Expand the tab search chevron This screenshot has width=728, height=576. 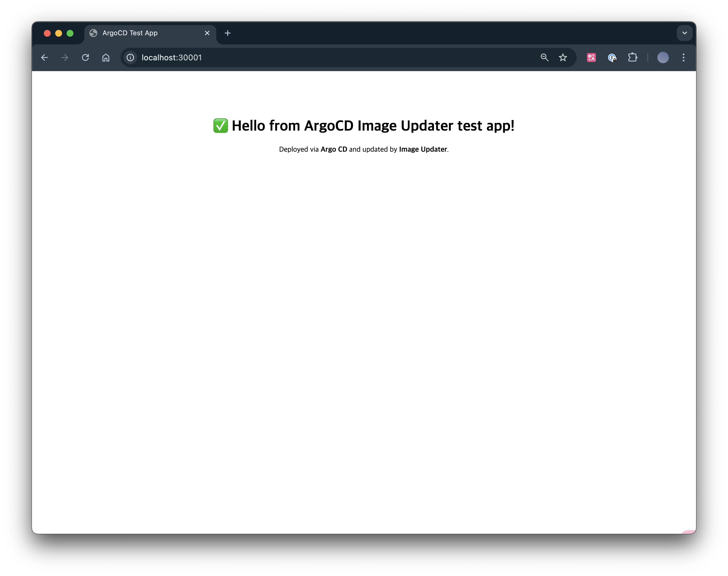pyautogui.click(x=684, y=33)
